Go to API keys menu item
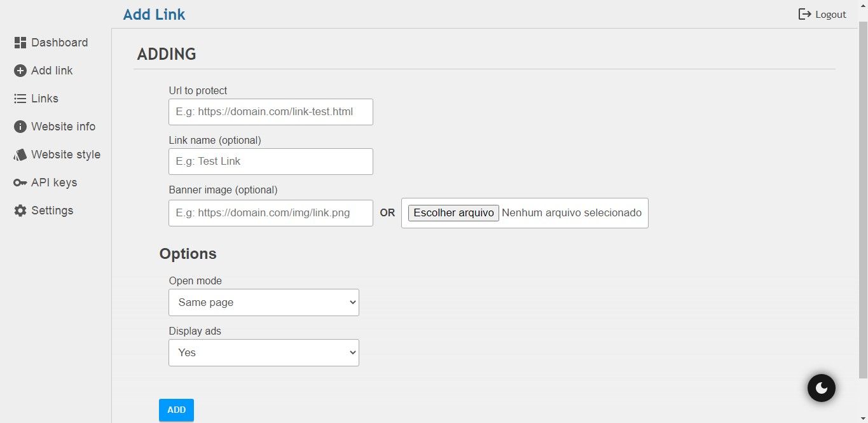This screenshot has width=868, height=423. [54, 183]
